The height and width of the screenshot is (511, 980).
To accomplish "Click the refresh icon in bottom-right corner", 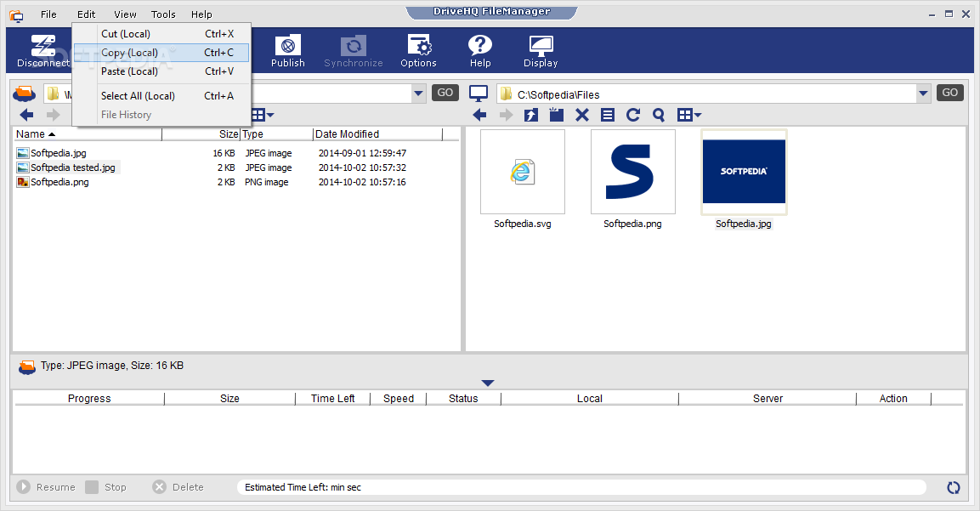I will pos(953,487).
